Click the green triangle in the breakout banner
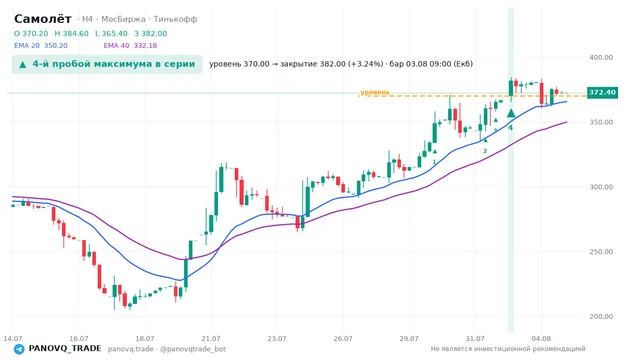 pyautogui.click(x=23, y=64)
